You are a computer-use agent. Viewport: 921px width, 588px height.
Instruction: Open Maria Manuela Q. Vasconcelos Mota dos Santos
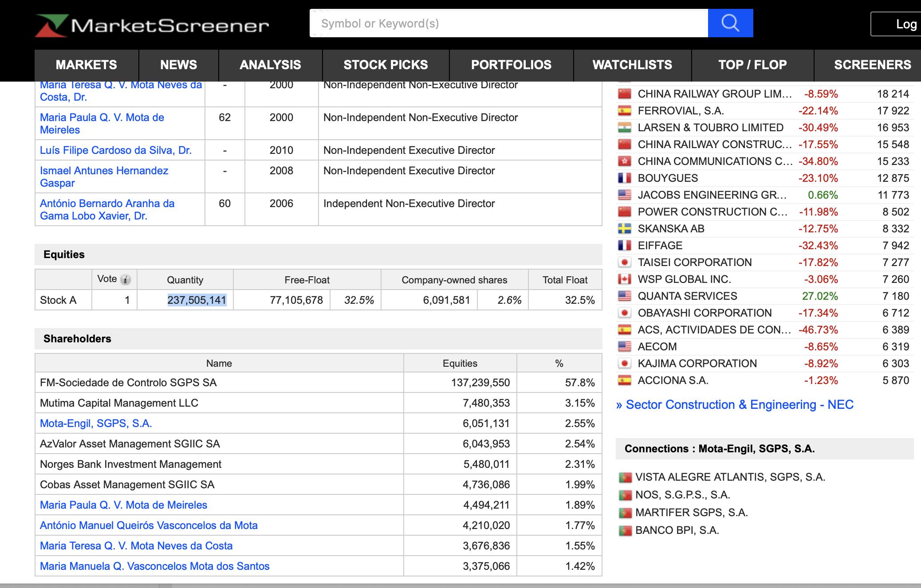(x=154, y=566)
